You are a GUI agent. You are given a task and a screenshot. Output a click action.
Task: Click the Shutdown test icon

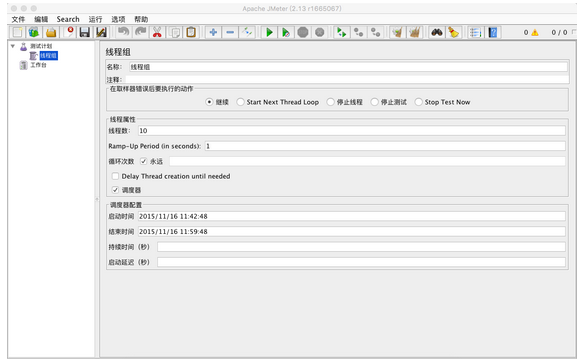click(x=320, y=32)
